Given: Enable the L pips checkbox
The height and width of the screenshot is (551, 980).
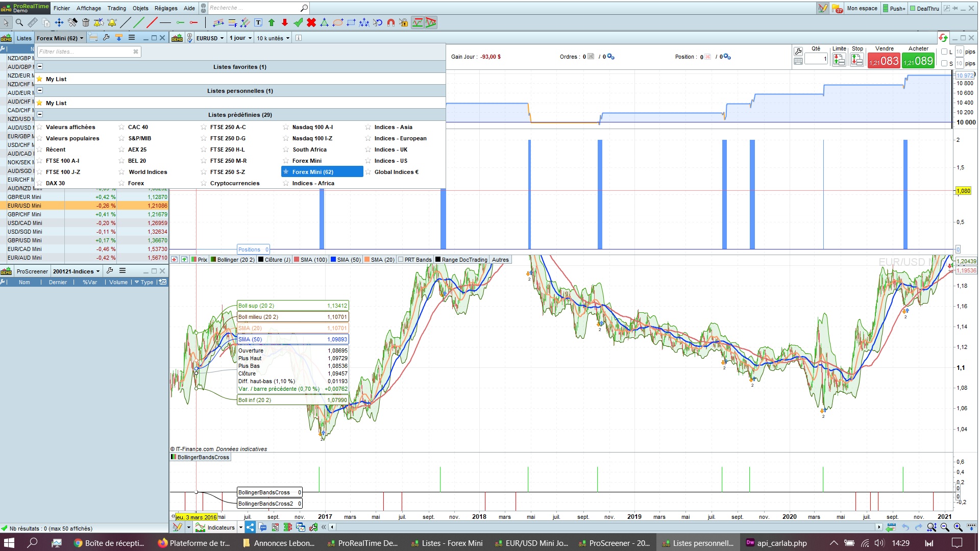Looking at the screenshot, I should [x=944, y=52].
